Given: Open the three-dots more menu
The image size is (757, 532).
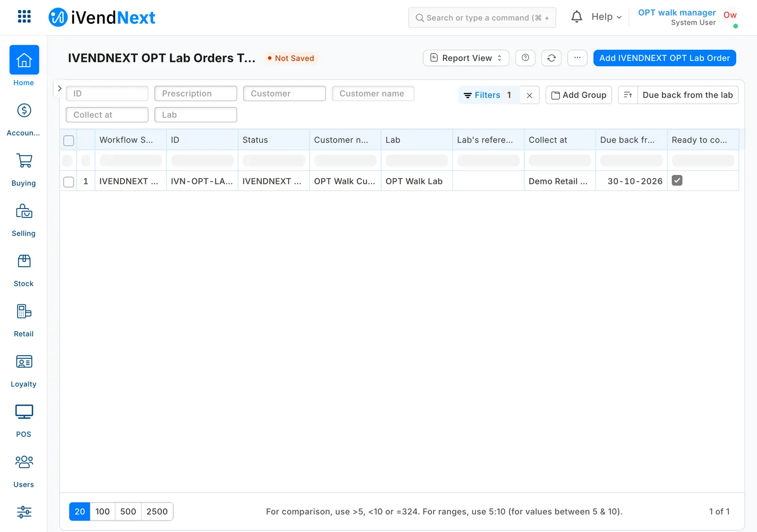Looking at the screenshot, I should (577, 58).
